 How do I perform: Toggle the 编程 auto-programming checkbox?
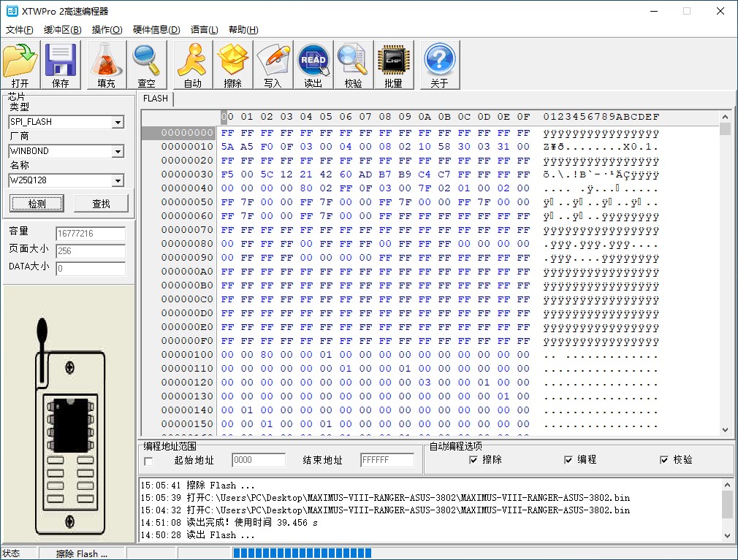click(x=568, y=460)
